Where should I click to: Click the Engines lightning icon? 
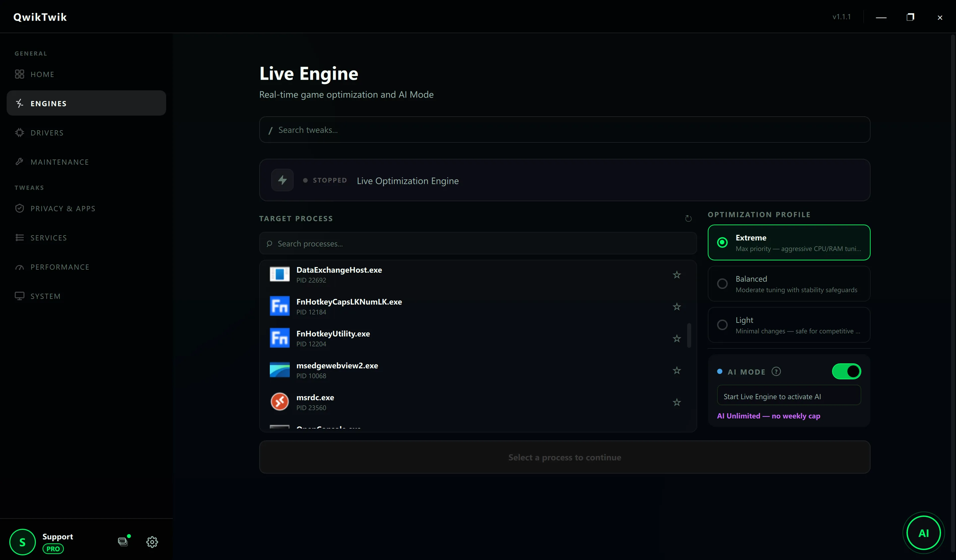tap(19, 103)
